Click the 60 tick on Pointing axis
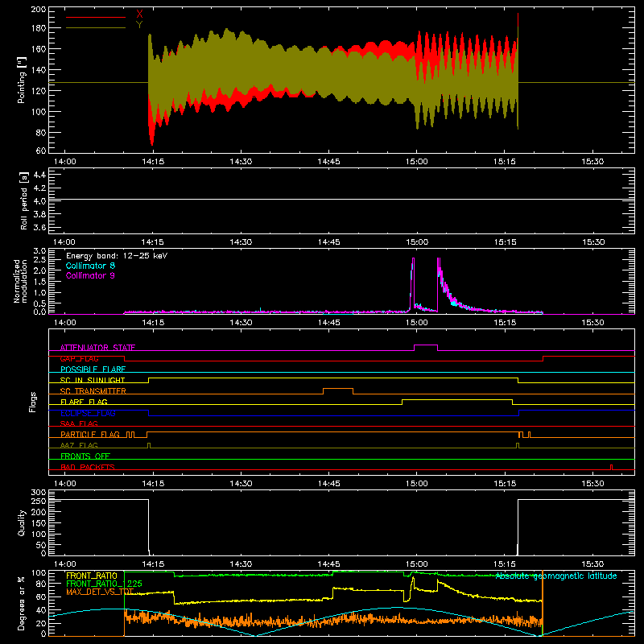This screenshot has width=644, height=644. tap(41, 151)
